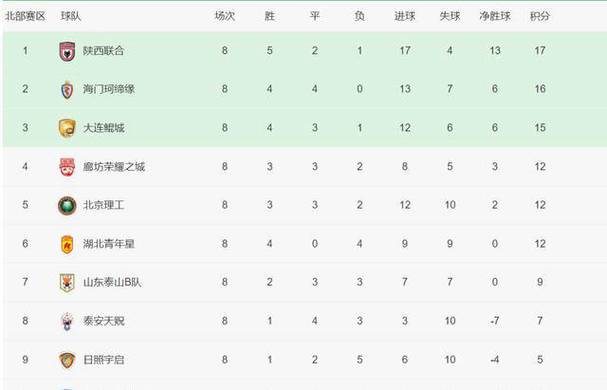Click the 海门珂缔缘 team crest
The width and height of the screenshot is (607, 390).
tap(67, 89)
